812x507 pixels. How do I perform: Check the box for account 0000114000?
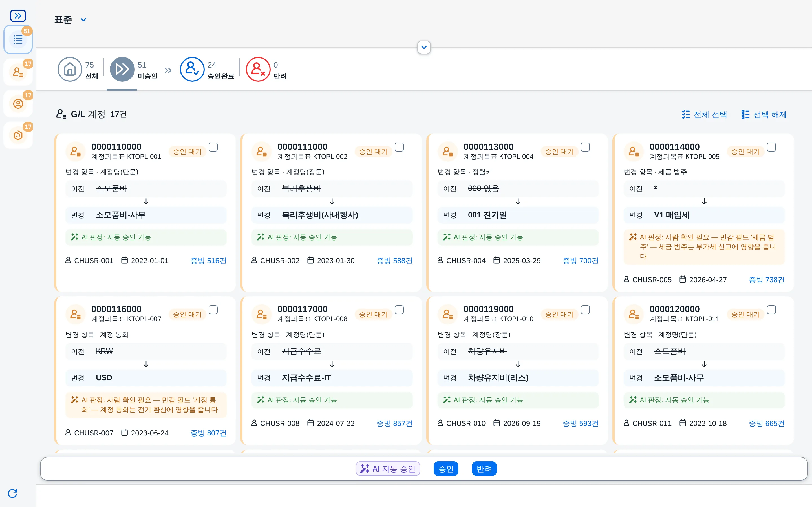pyautogui.click(x=771, y=147)
